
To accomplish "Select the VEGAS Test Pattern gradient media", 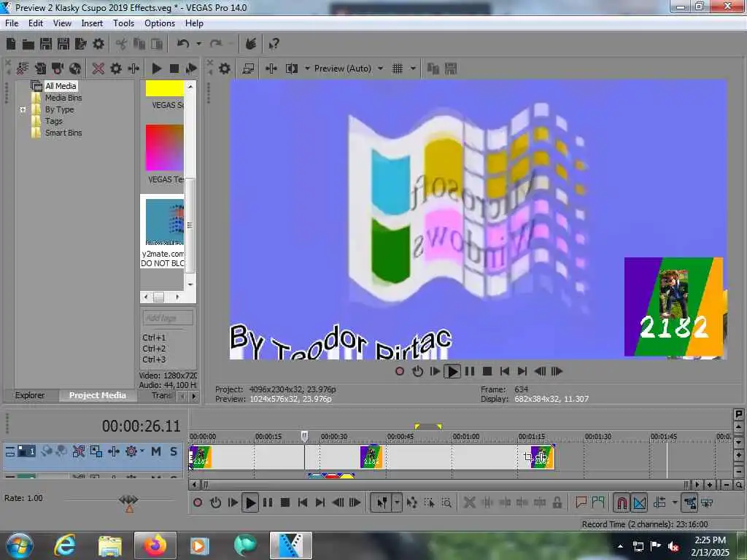I will click(164, 147).
